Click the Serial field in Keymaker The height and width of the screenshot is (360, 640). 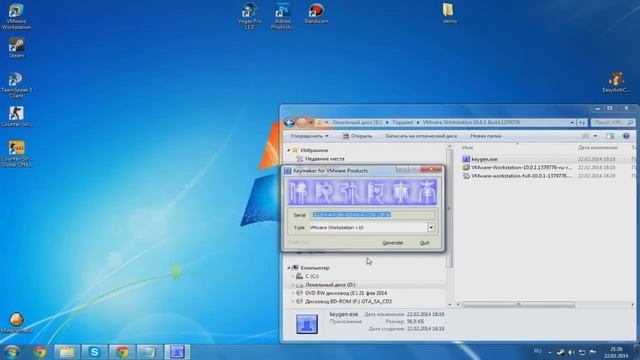tap(373, 215)
